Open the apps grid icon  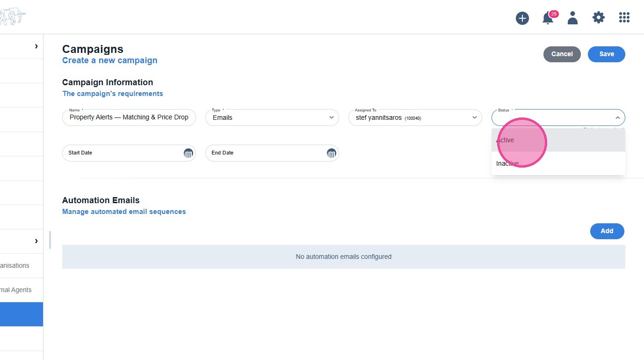624,18
